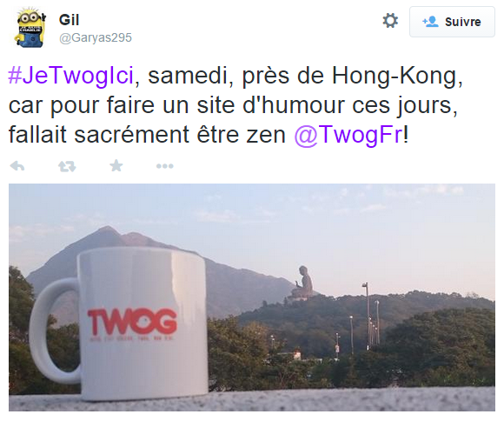Click the Buddha statue in the photo
Image resolution: width=504 pixels, height=421 pixels.
[302, 283]
